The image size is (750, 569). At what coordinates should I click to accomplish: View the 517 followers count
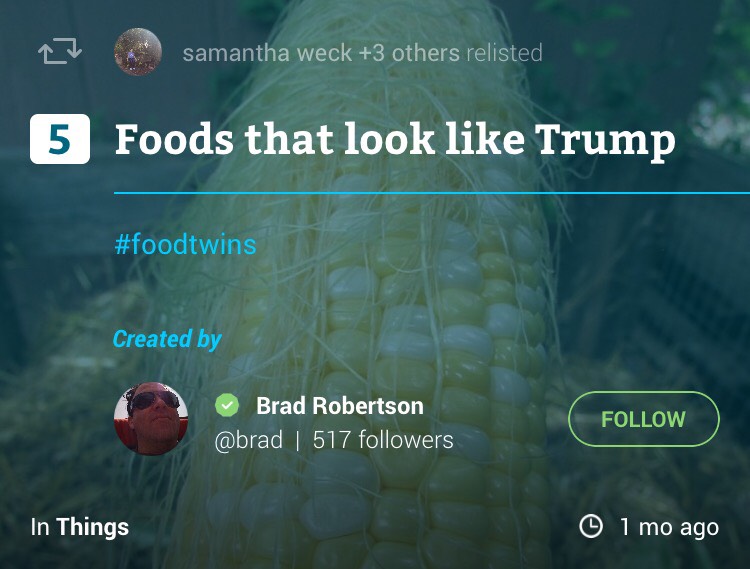(x=383, y=439)
